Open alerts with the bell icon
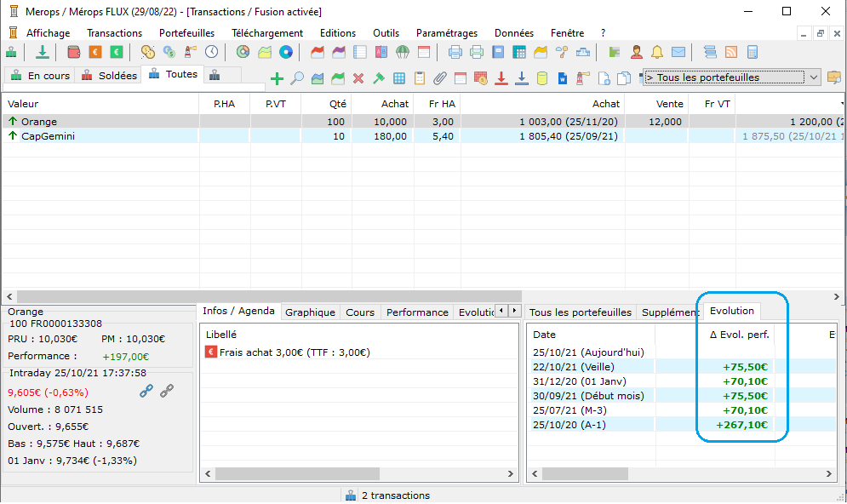This screenshot has height=504, width=847. (x=657, y=52)
